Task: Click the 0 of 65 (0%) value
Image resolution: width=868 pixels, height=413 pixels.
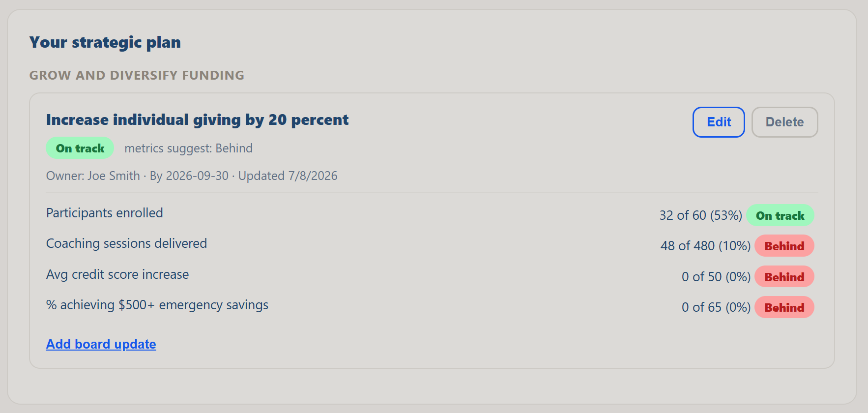Action: (x=716, y=307)
